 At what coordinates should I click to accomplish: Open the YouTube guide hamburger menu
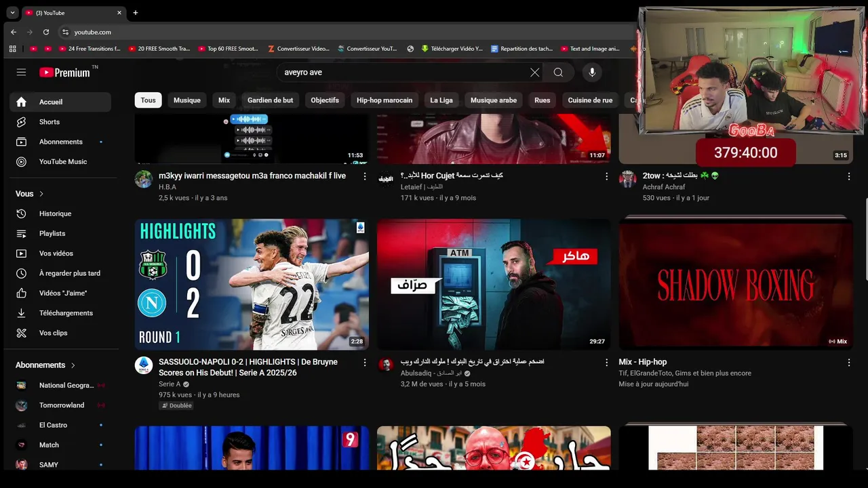tap(21, 72)
